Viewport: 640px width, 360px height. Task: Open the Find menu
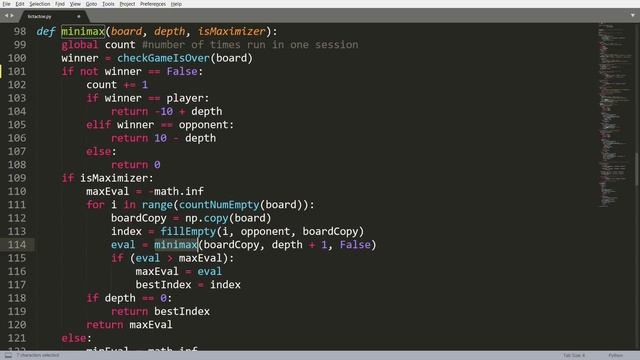point(60,4)
